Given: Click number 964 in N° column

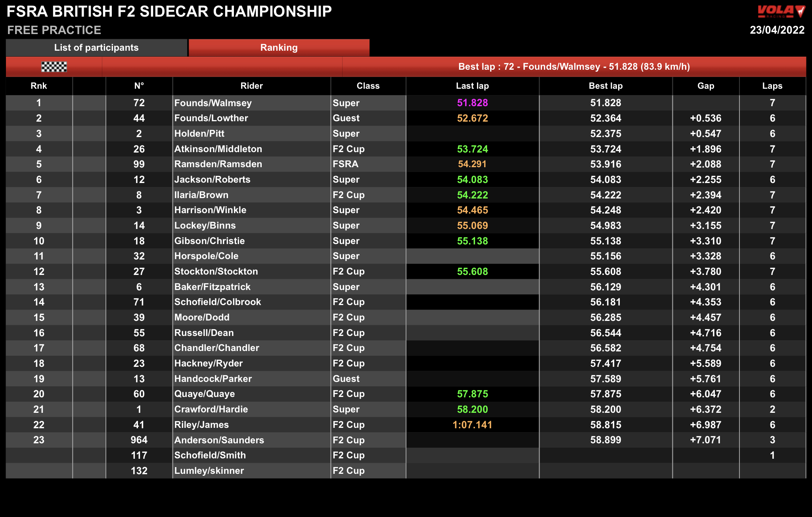Looking at the screenshot, I should [x=139, y=440].
